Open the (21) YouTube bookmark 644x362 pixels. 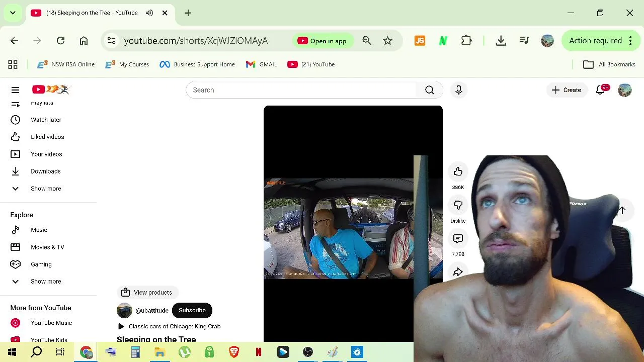click(x=311, y=64)
